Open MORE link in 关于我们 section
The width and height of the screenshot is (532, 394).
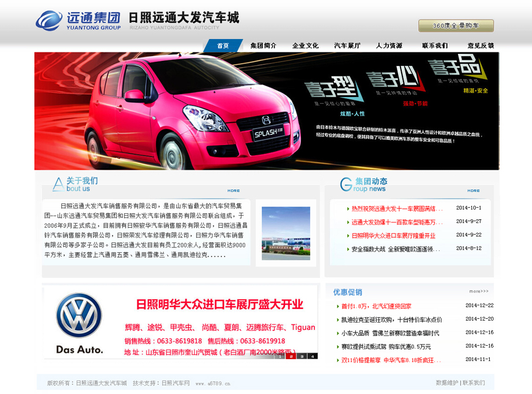pyautogui.click(x=234, y=191)
